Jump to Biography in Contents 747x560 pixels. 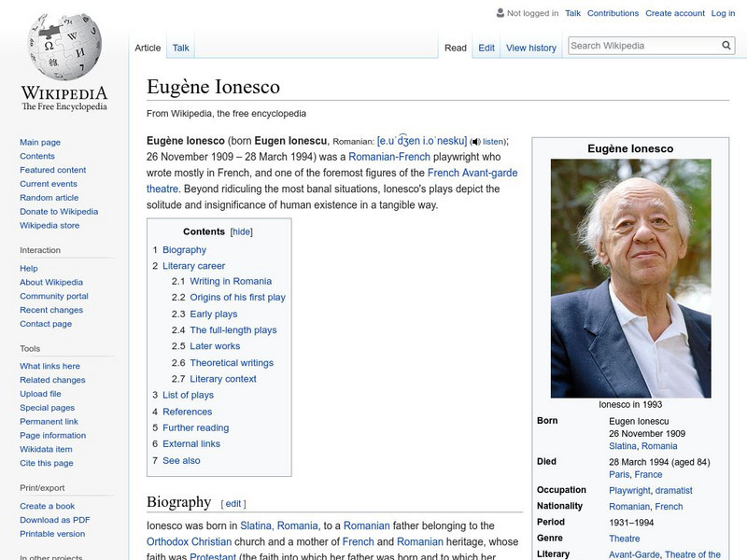pos(184,249)
